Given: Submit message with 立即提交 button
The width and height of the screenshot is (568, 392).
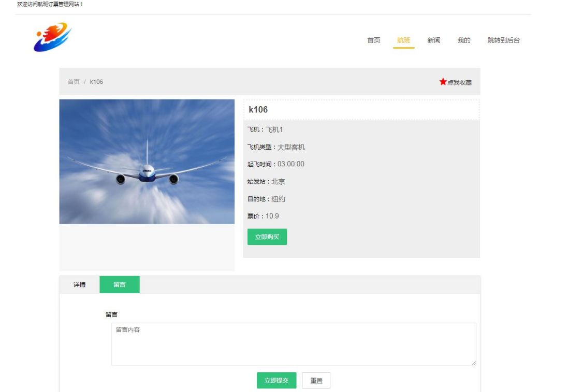Looking at the screenshot, I should (276, 381).
